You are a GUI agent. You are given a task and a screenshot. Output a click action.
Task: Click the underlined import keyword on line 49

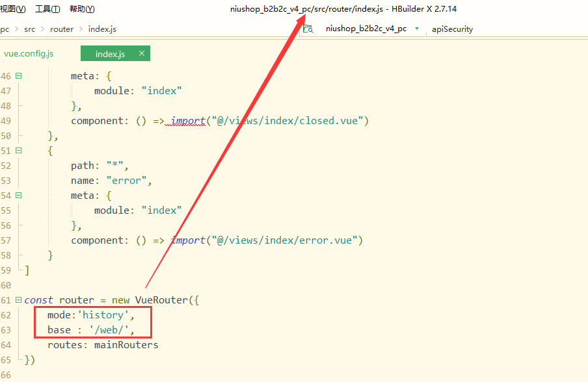tap(188, 121)
